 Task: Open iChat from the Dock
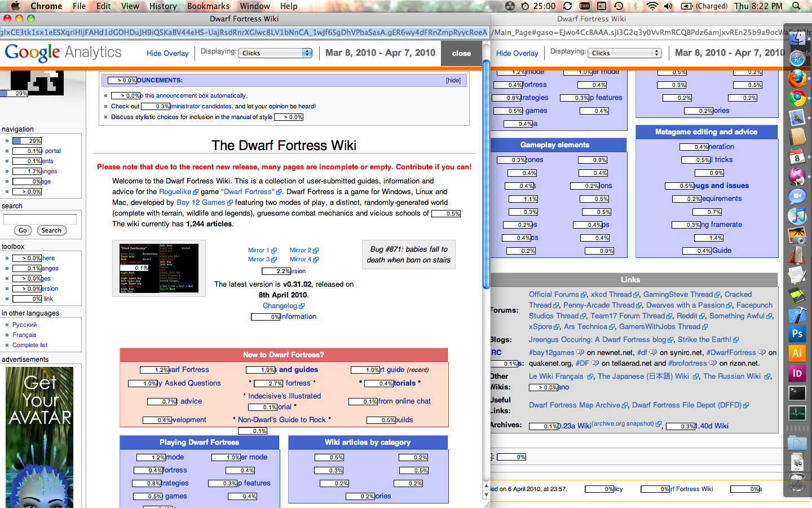click(797, 196)
